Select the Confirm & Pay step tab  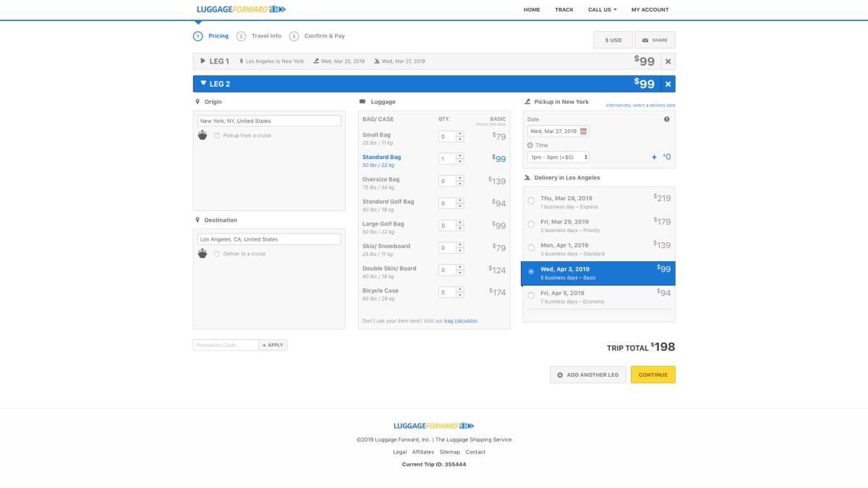pyautogui.click(x=317, y=36)
